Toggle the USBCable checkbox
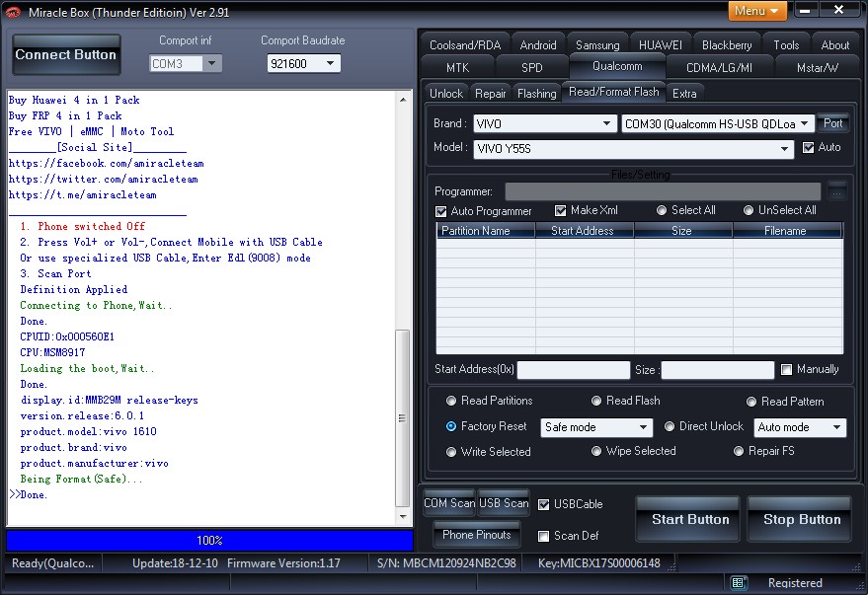868x595 pixels. coord(543,504)
